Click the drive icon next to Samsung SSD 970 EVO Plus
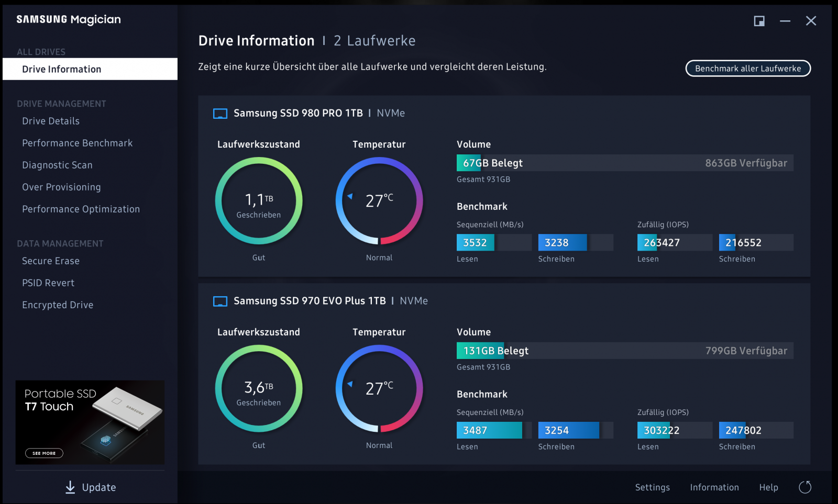This screenshot has height=504, width=838. [220, 301]
